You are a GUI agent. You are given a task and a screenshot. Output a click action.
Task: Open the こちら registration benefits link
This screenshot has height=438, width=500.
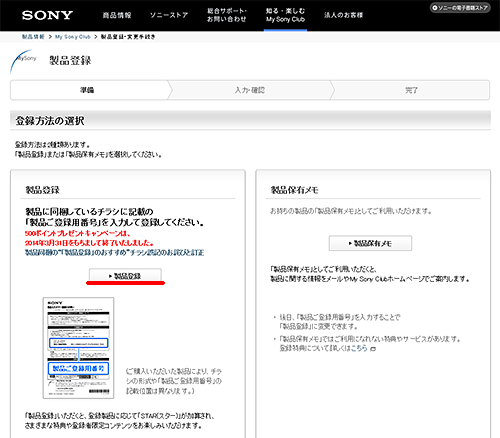(359, 348)
